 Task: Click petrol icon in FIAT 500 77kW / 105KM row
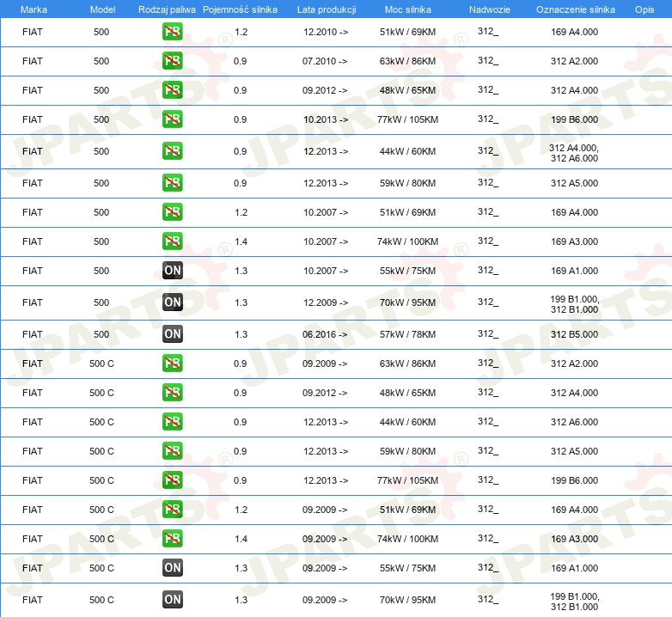coord(172,119)
